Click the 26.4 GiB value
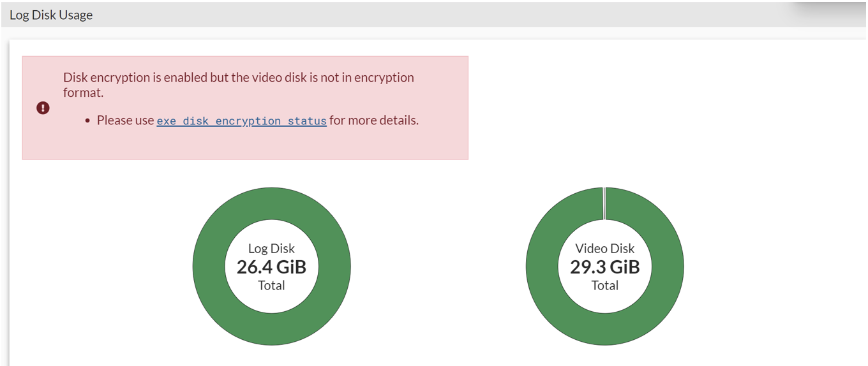The image size is (868, 366). click(271, 267)
